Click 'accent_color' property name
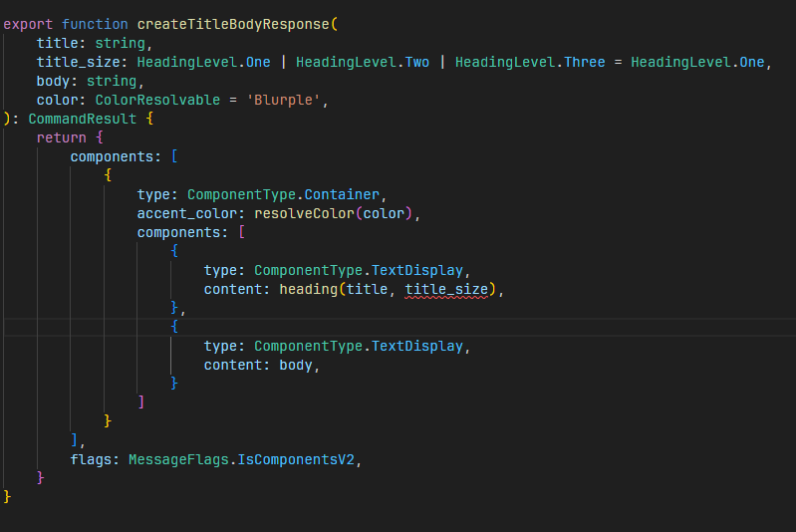Screen dimensions: 796x532 [x=187, y=213]
